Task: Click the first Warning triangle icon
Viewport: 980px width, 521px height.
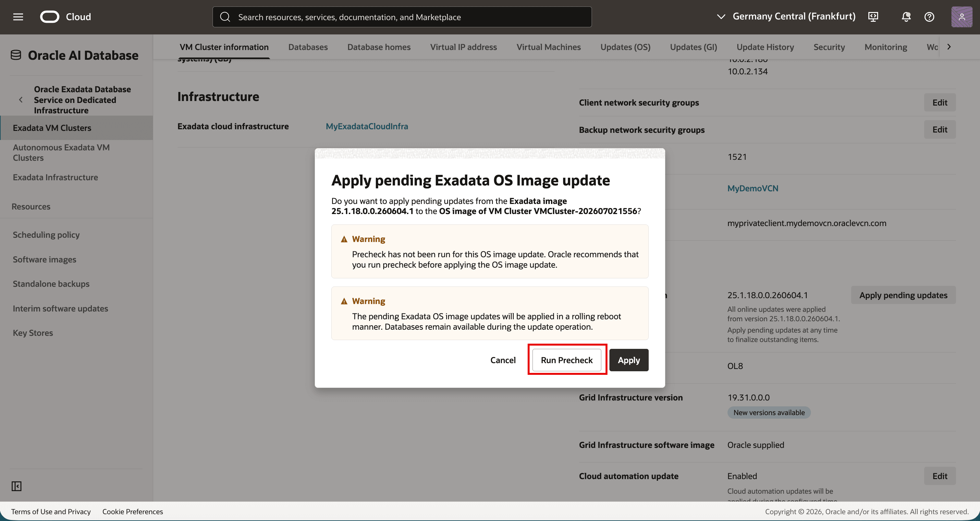Action: 344,239
